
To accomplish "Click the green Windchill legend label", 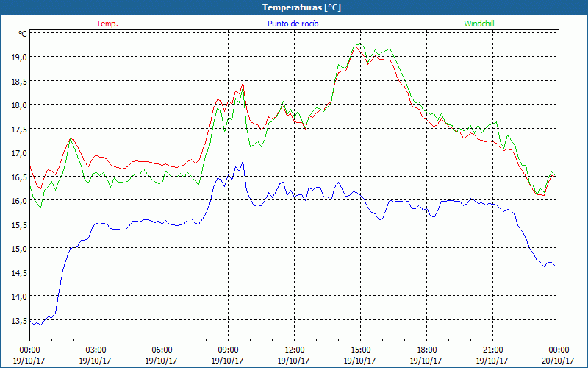I will click(479, 24).
